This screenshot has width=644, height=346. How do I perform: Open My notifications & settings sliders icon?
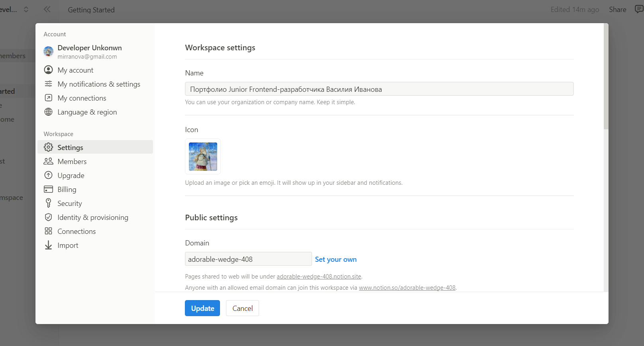tap(48, 84)
